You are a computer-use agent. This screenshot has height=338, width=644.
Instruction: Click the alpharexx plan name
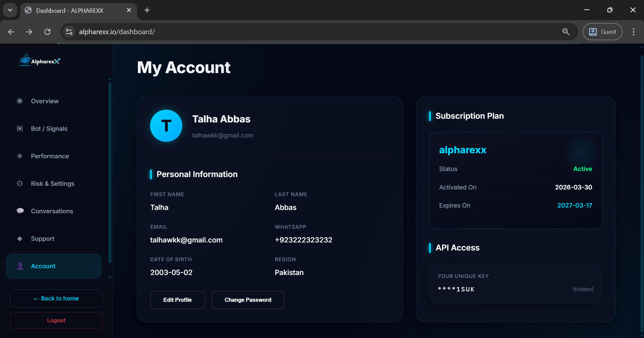pyautogui.click(x=463, y=150)
